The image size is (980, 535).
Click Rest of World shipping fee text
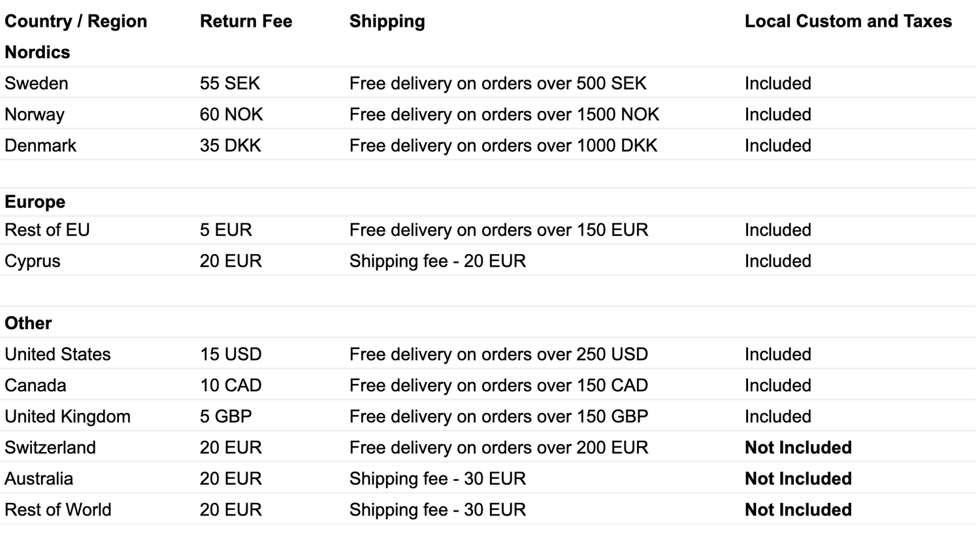438,510
